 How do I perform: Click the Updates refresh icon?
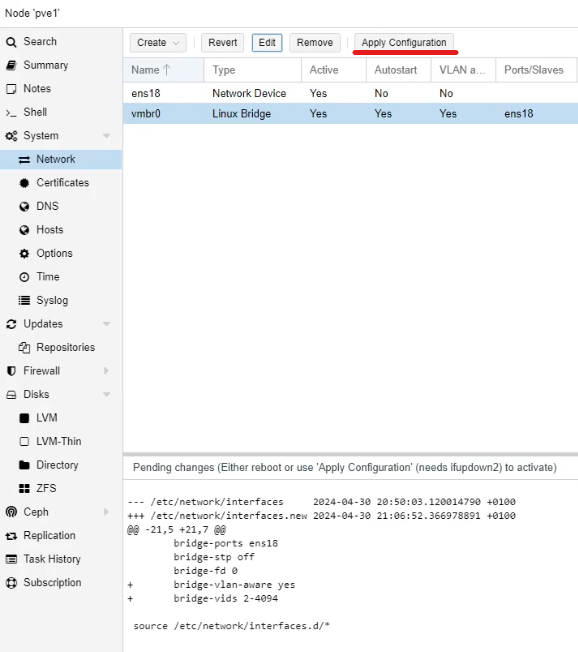[11, 324]
